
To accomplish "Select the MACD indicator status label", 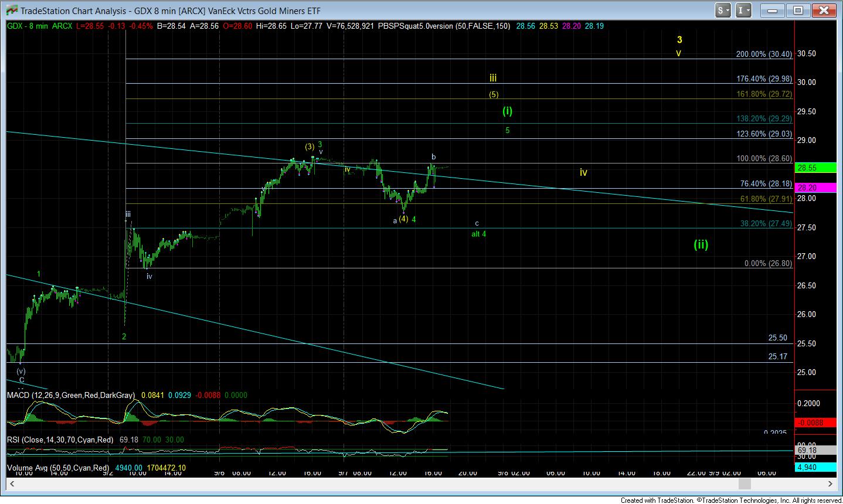I will [70, 396].
